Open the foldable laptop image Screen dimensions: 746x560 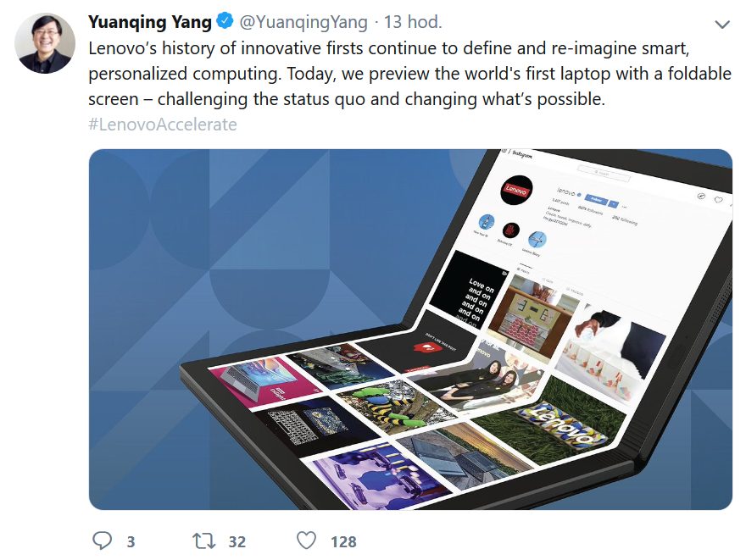coord(410,330)
